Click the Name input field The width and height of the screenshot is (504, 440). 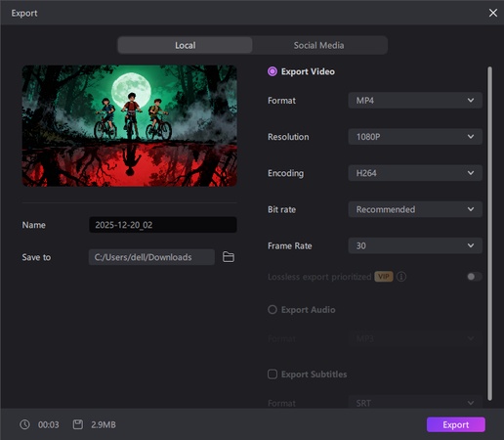pyautogui.click(x=163, y=225)
